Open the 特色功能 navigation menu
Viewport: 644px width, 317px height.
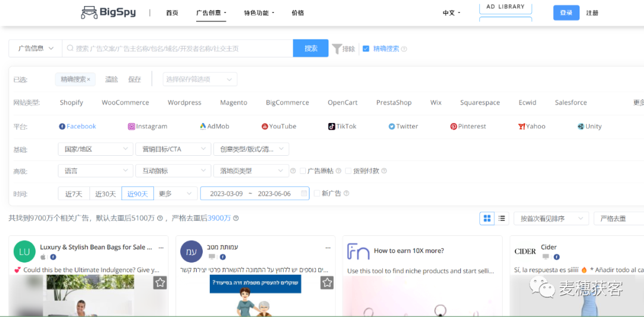point(259,13)
